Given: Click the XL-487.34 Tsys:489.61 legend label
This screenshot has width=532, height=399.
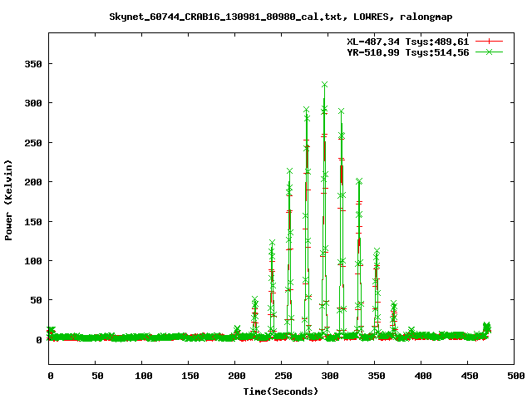Looking at the screenshot, I should (407, 42).
